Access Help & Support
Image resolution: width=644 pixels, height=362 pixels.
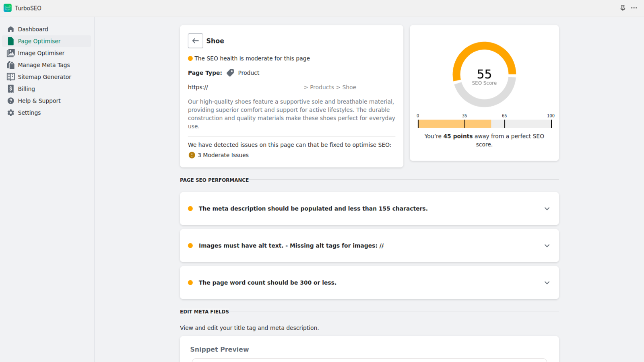pos(39,101)
